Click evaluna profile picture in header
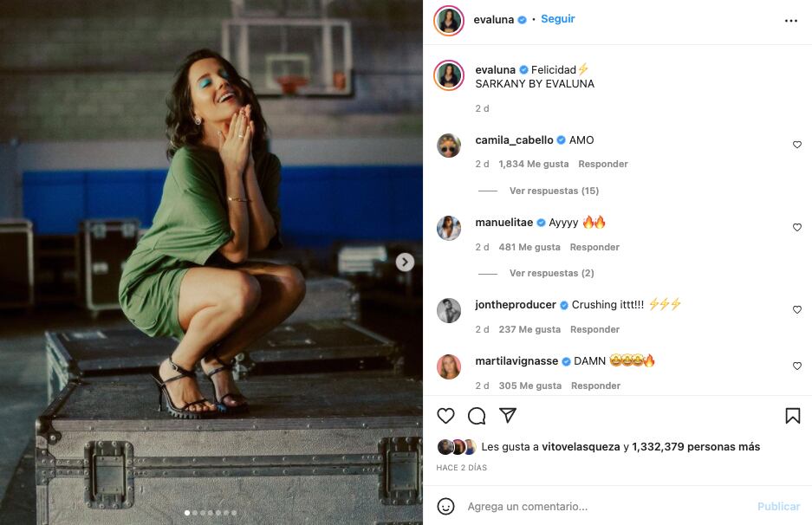This screenshot has width=812, height=525. tap(449, 20)
